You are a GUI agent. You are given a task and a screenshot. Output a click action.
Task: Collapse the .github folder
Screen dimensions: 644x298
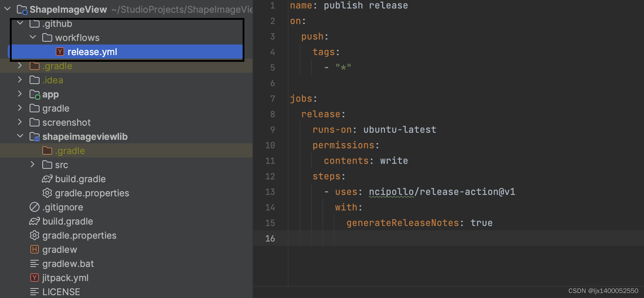(20, 23)
